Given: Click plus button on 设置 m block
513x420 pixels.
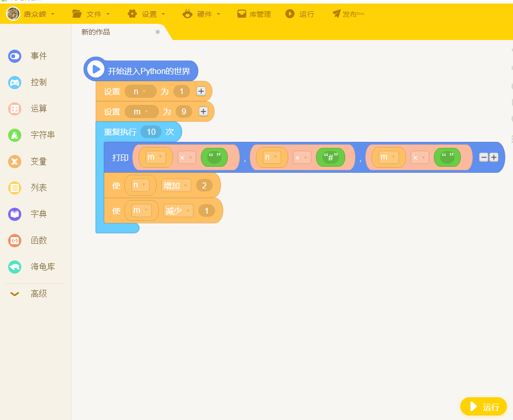Looking at the screenshot, I should pos(203,112).
